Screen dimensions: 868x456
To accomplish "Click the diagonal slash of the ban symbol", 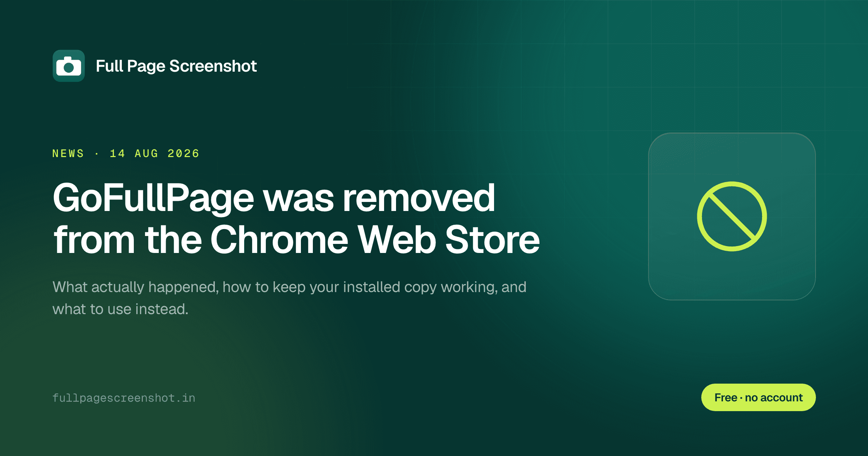I will click(732, 216).
